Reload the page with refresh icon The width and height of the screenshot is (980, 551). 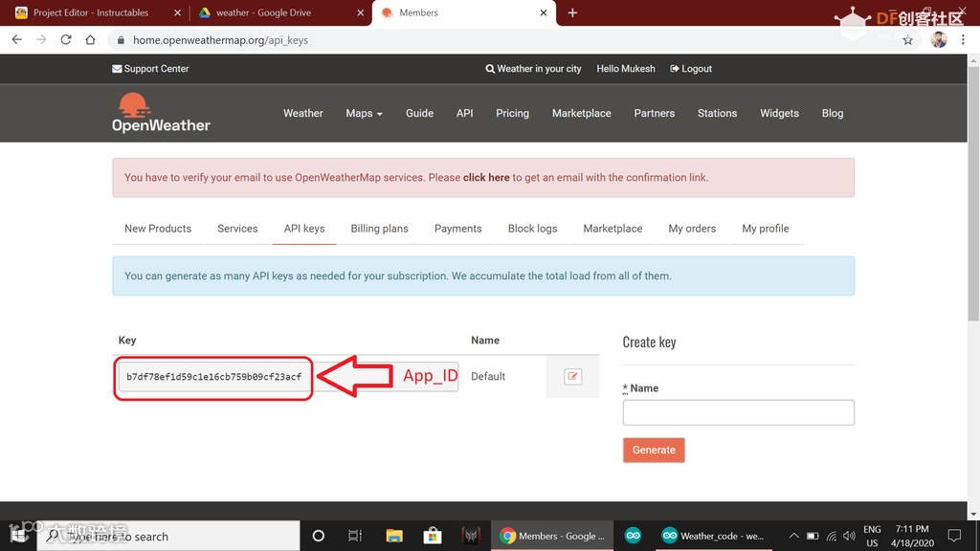coord(66,40)
